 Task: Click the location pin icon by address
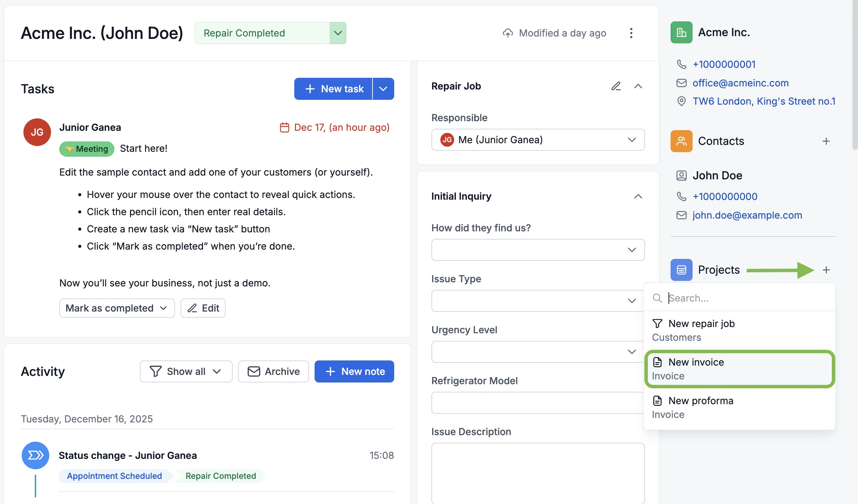(681, 101)
